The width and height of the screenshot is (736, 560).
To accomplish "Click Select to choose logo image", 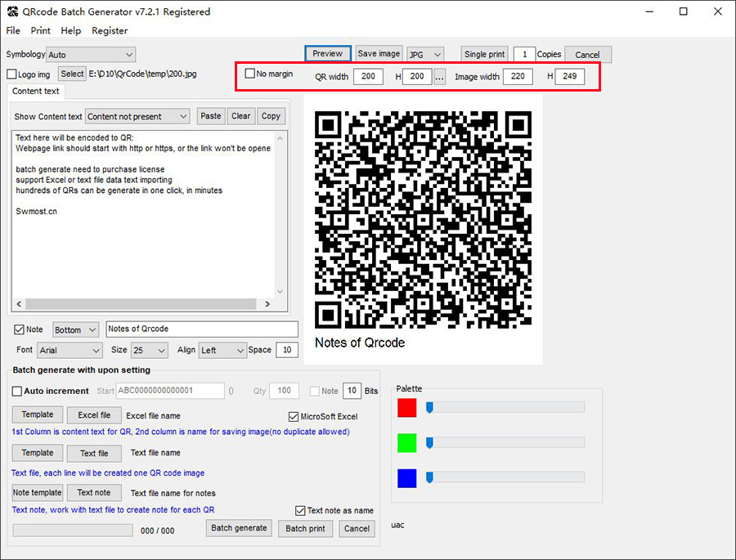I will coord(72,74).
